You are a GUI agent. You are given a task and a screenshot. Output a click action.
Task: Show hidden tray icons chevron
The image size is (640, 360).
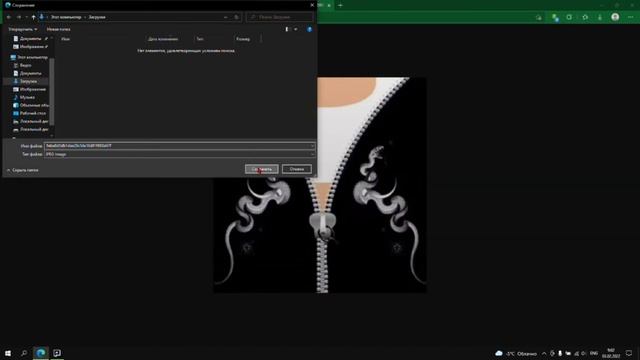point(544,353)
